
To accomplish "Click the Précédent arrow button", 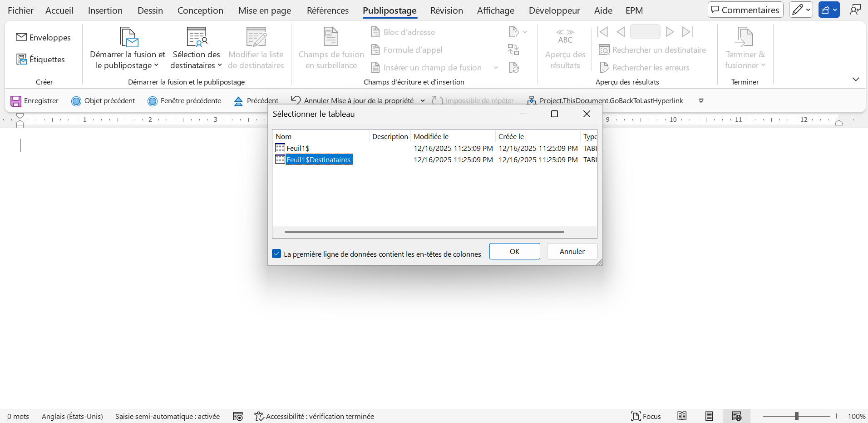I will (x=256, y=101).
